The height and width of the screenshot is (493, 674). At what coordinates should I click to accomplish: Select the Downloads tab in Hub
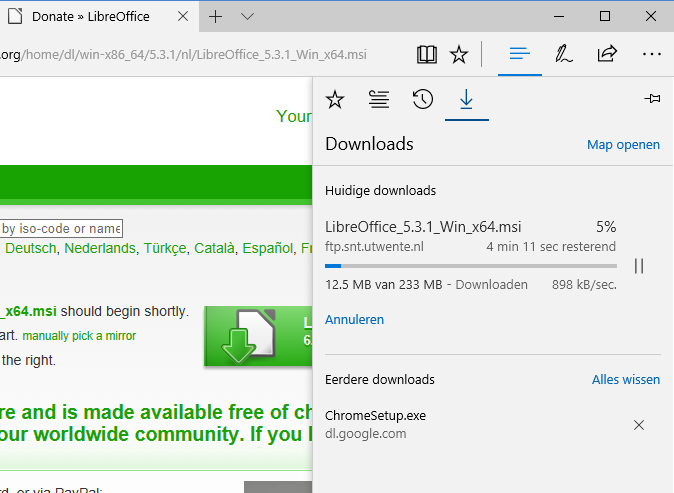[466, 99]
